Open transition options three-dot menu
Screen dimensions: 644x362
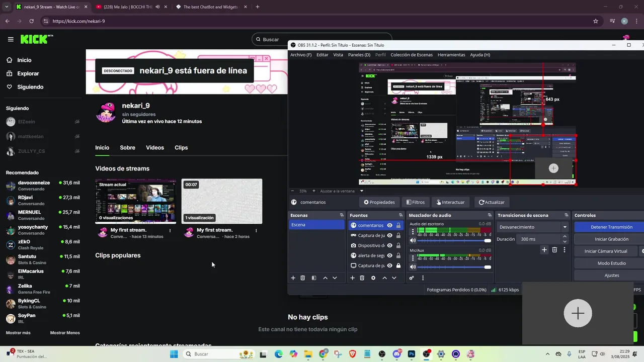pos(565,250)
